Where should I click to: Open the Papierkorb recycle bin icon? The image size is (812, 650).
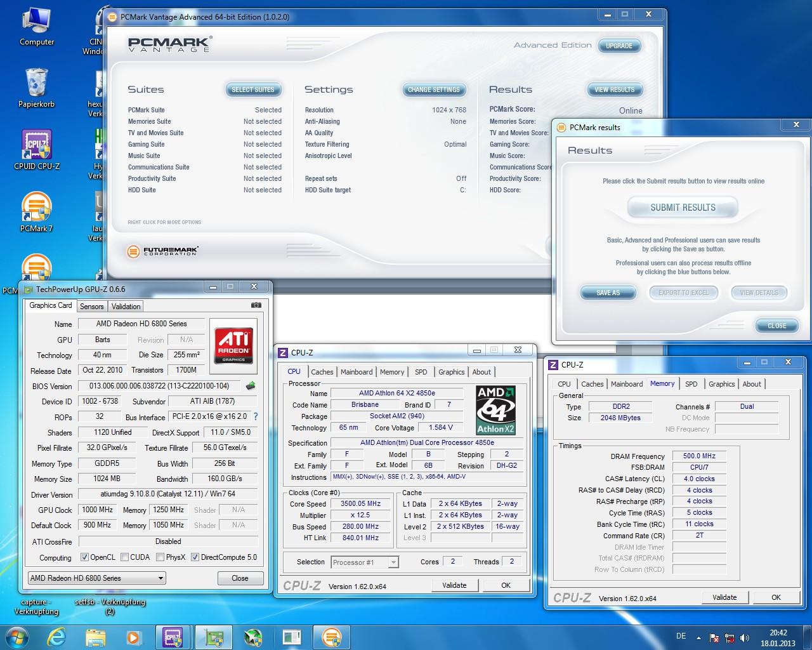(36, 88)
